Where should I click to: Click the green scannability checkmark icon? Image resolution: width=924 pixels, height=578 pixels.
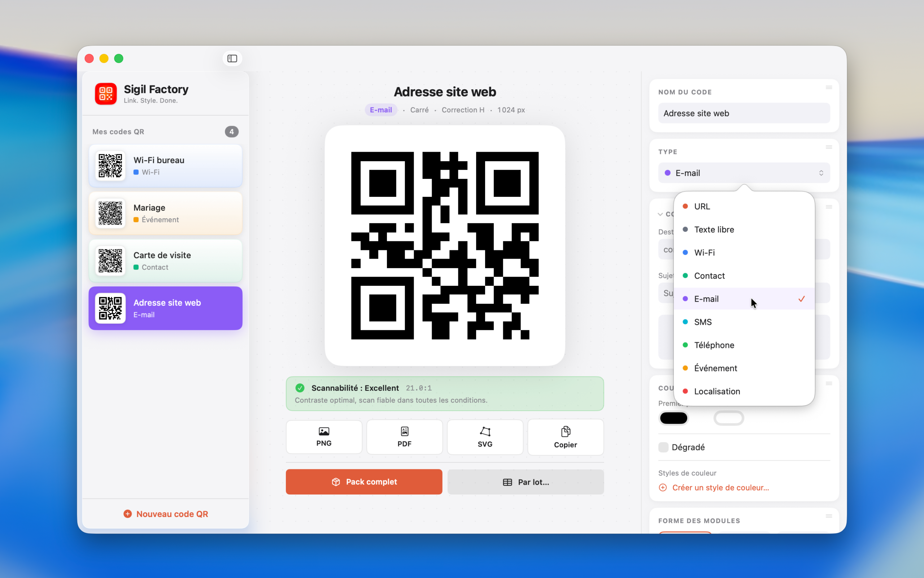[x=300, y=388]
